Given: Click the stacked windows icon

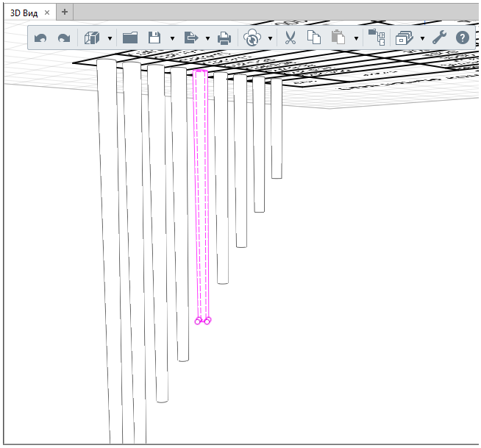Looking at the screenshot, I should click(405, 38).
